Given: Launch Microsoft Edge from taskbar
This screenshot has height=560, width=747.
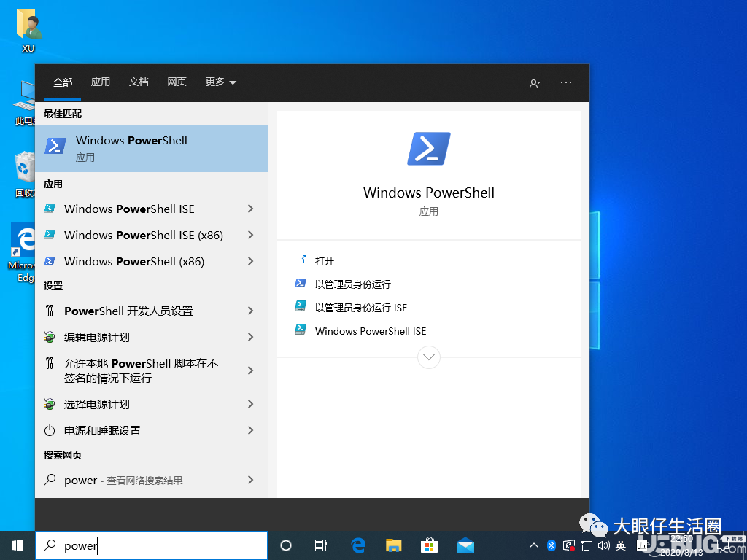Looking at the screenshot, I should (357, 545).
